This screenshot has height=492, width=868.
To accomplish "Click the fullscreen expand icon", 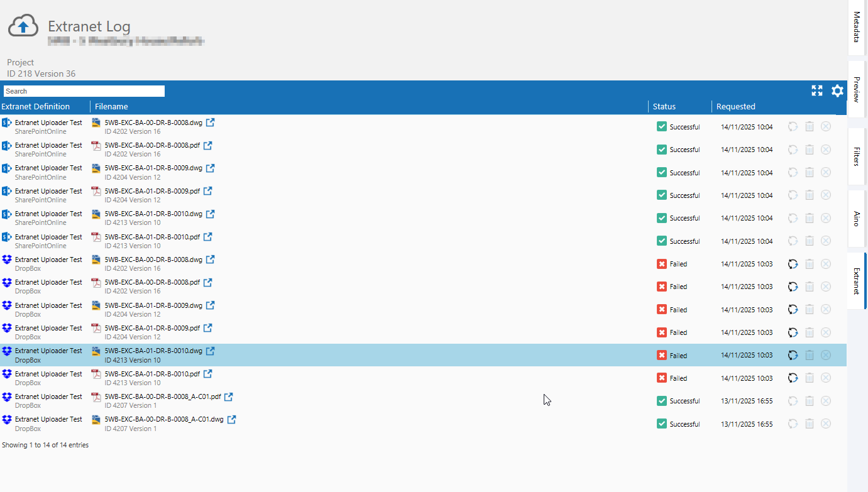I will 816,90.
